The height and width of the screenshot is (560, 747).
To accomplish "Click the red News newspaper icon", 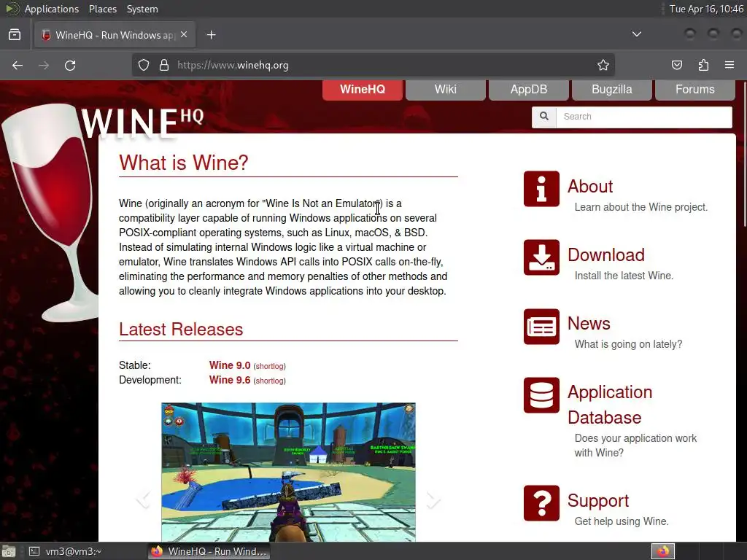I will click(541, 326).
